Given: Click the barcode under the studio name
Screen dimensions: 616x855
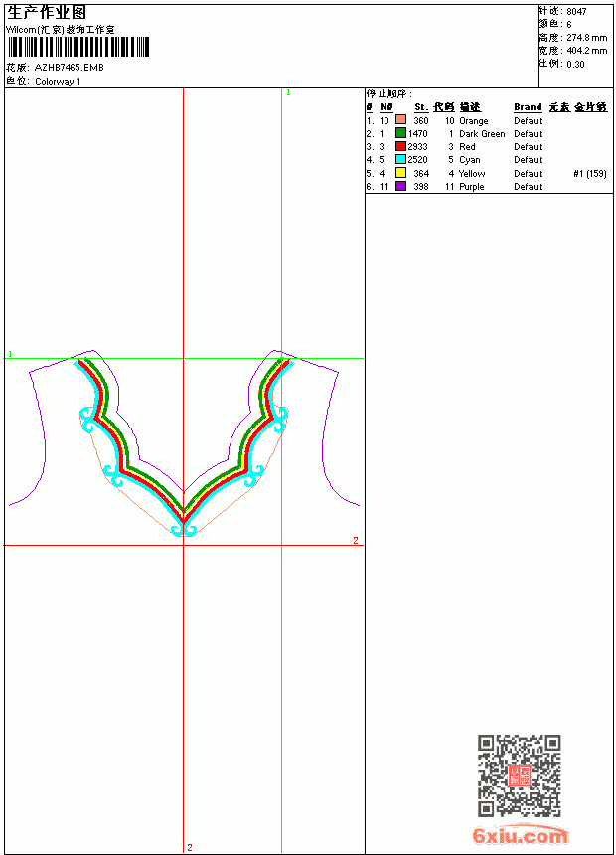Looking at the screenshot, I should pos(77,47).
